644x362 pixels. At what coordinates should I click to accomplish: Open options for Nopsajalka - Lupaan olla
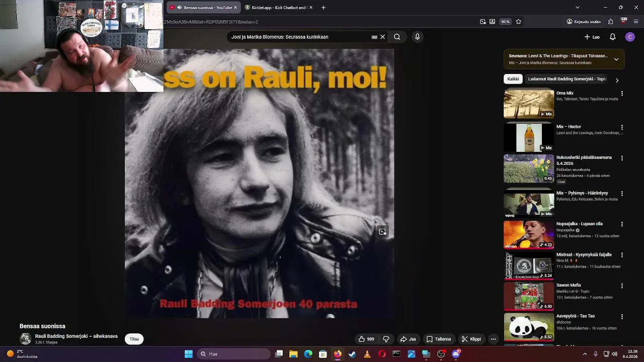coord(622,224)
